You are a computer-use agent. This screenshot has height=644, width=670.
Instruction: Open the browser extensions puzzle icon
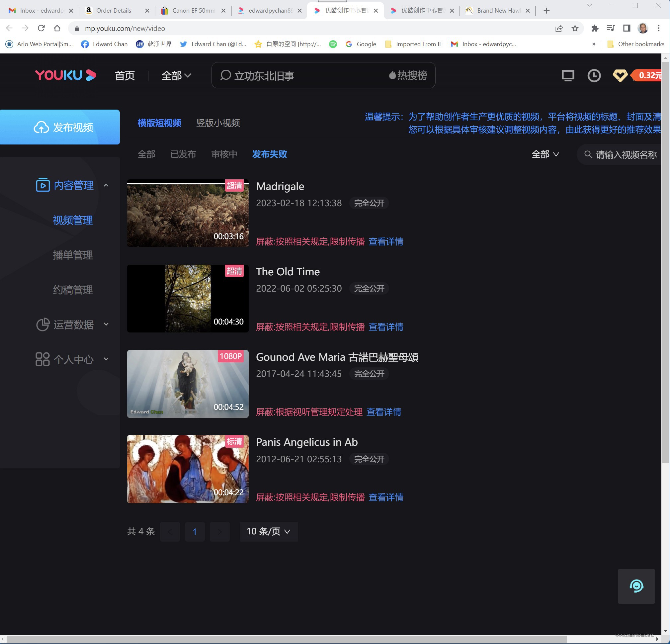pyautogui.click(x=595, y=28)
